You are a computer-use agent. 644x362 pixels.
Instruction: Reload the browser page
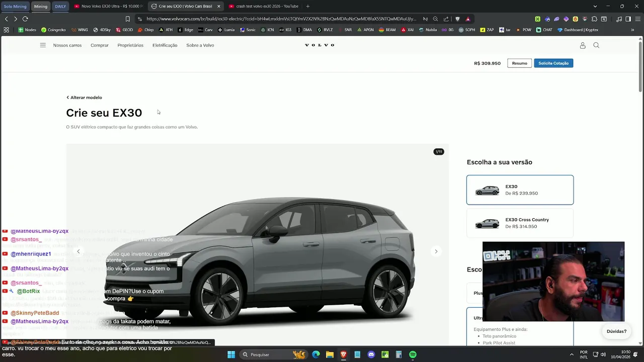tap(25, 19)
